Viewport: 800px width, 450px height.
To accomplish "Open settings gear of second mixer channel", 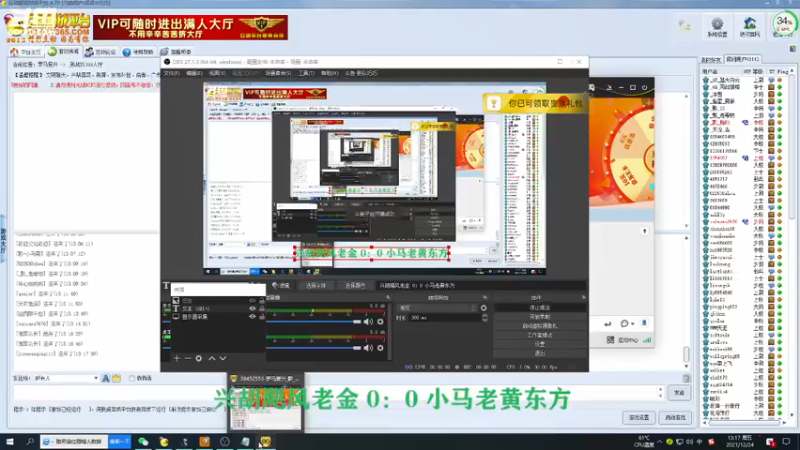I will [x=380, y=348].
